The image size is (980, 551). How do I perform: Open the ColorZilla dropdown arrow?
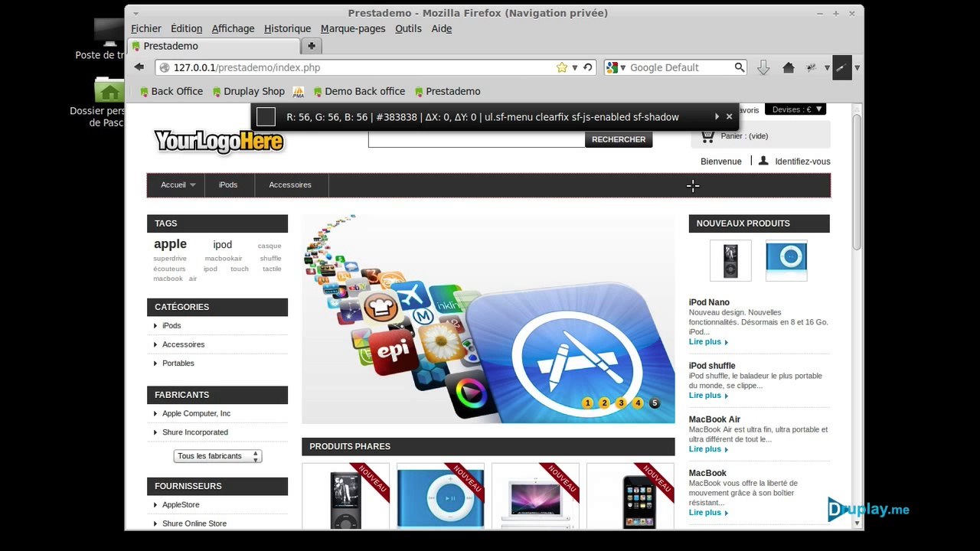click(x=857, y=67)
